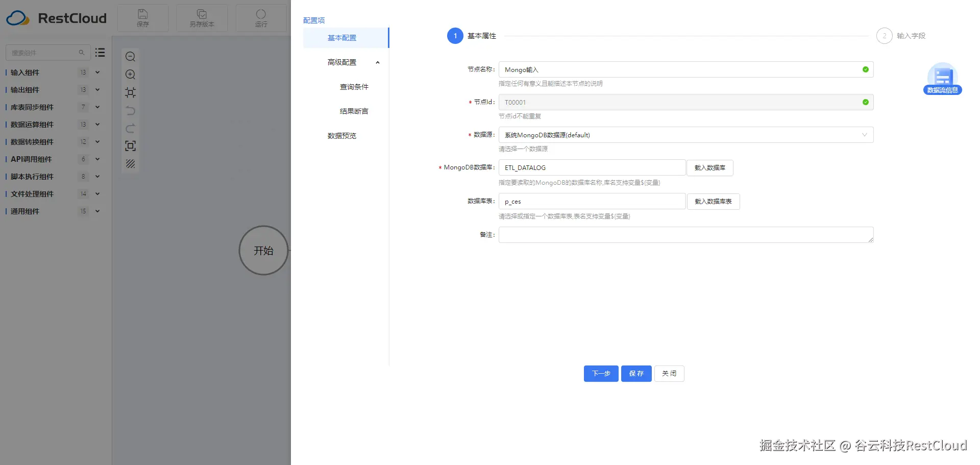Click the hatched grid toggle icon

(131, 164)
